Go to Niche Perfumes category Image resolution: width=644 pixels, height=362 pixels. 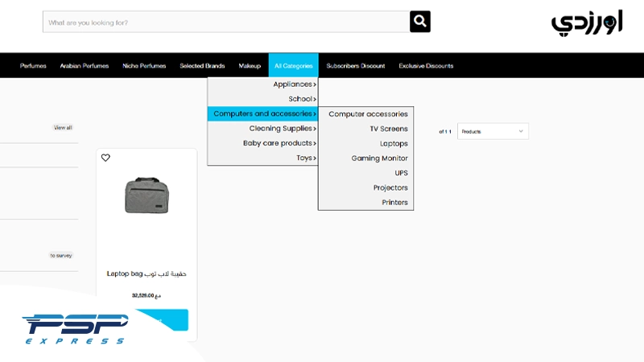pos(144,66)
